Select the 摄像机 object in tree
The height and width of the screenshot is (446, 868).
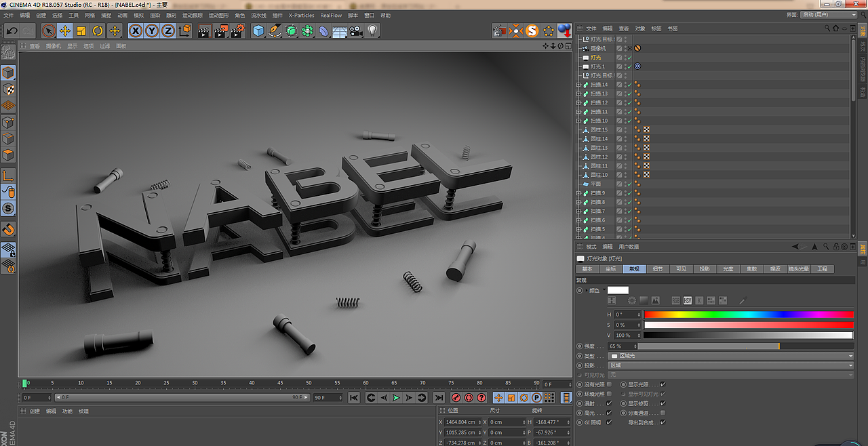597,48
